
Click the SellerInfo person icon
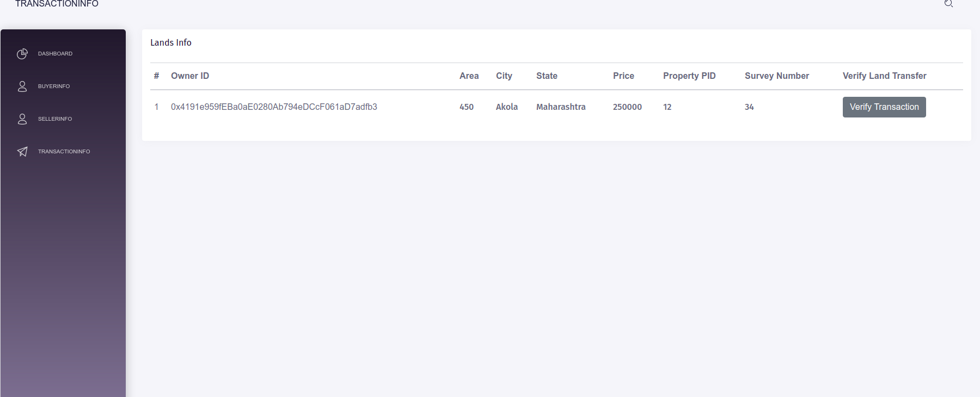coord(22,119)
